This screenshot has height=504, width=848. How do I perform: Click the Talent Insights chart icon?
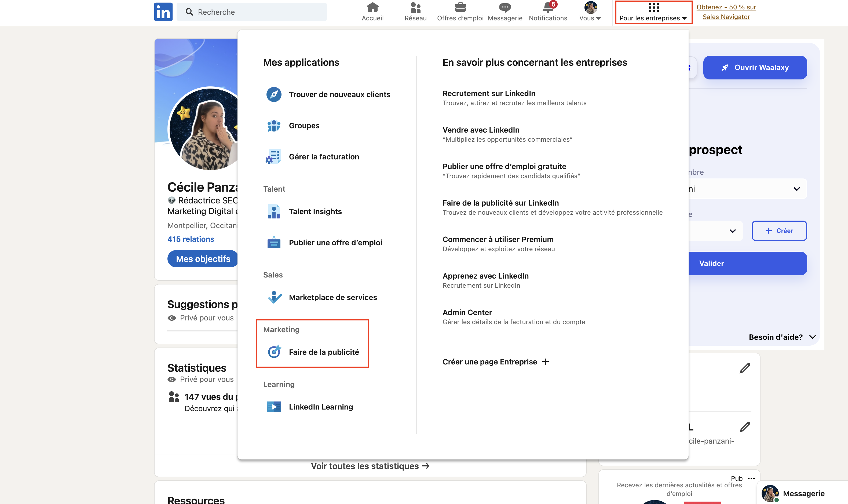[274, 211]
